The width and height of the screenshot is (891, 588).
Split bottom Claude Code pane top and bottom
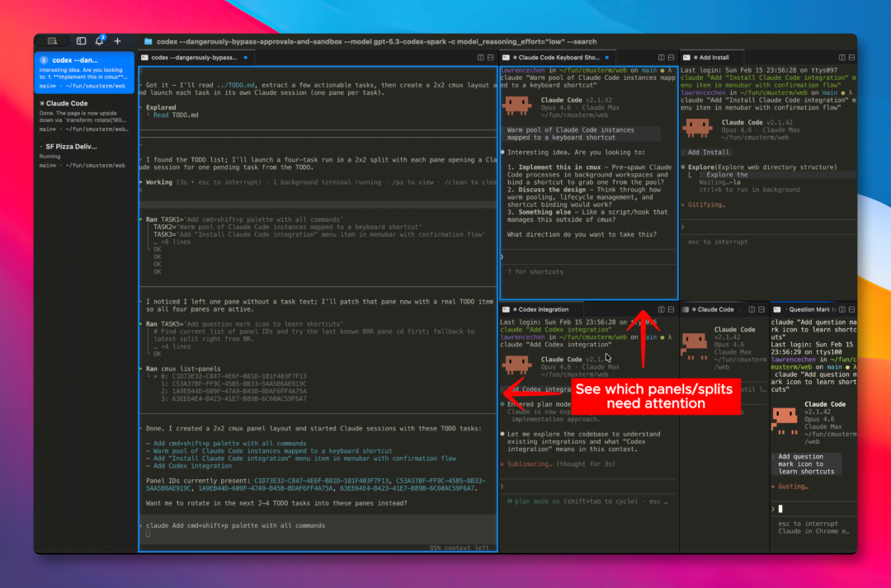click(761, 309)
